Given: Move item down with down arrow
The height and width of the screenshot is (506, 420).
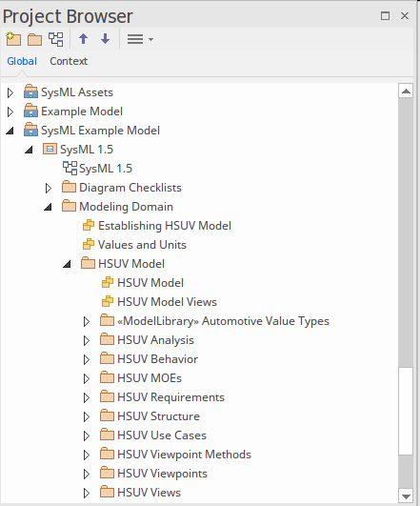Looking at the screenshot, I should pyautogui.click(x=105, y=39).
